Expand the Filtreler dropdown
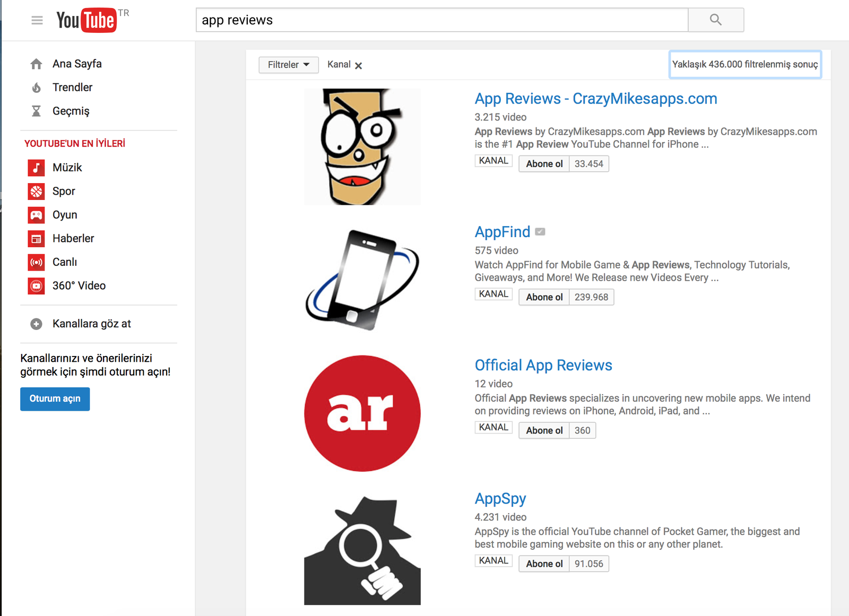Screen dimensions: 849x616 [x=289, y=65]
